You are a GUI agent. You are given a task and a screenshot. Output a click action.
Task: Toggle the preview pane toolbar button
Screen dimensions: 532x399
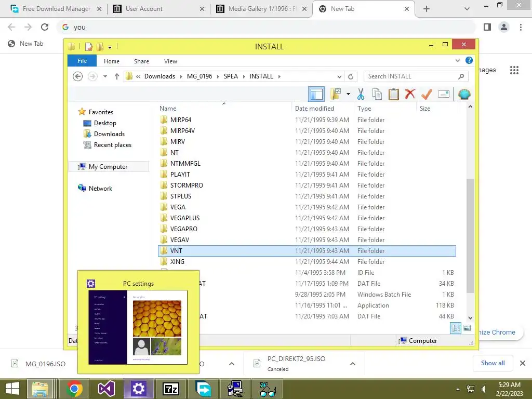point(316,94)
